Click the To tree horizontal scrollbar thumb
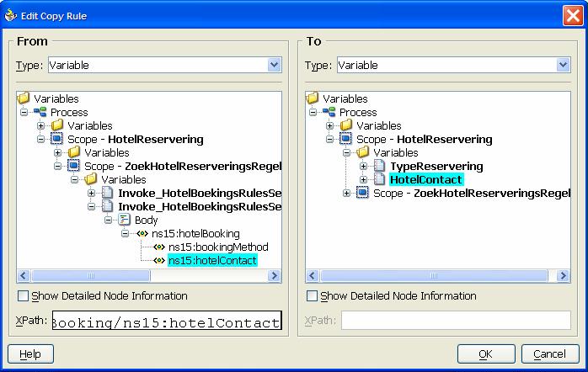 434,276
